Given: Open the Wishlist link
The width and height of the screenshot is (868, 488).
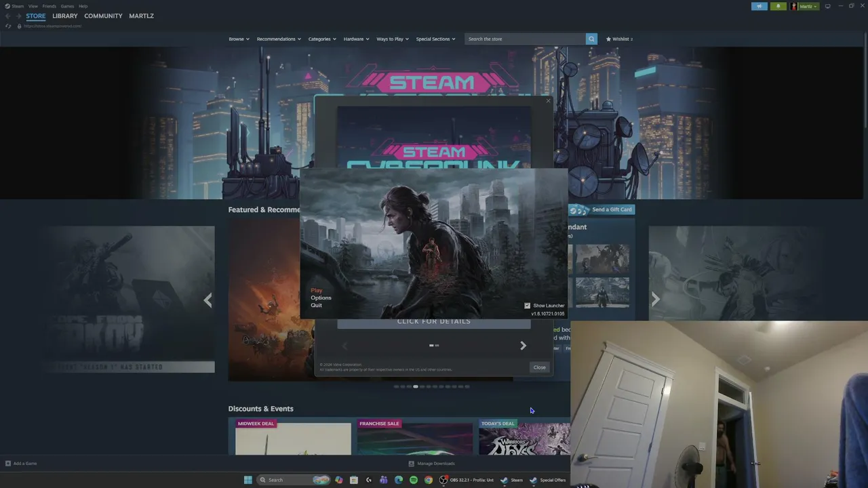Looking at the screenshot, I should pos(619,39).
